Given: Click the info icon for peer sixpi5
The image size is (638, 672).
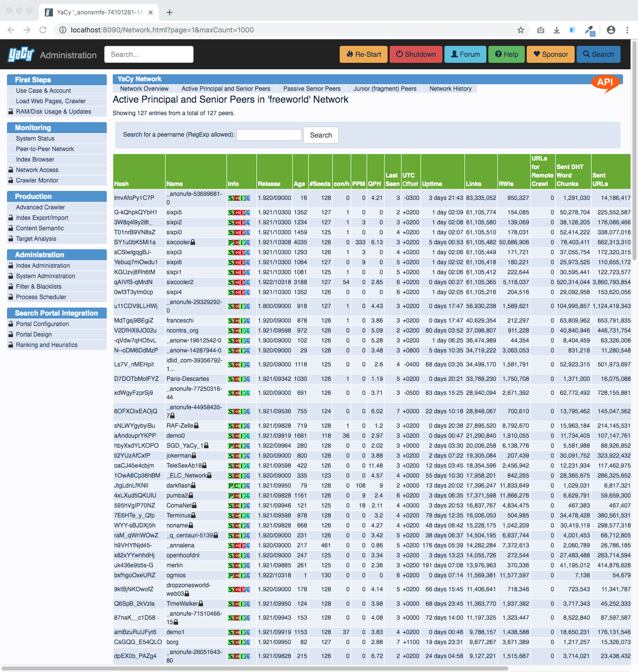Looking at the screenshot, I should (239, 212).
